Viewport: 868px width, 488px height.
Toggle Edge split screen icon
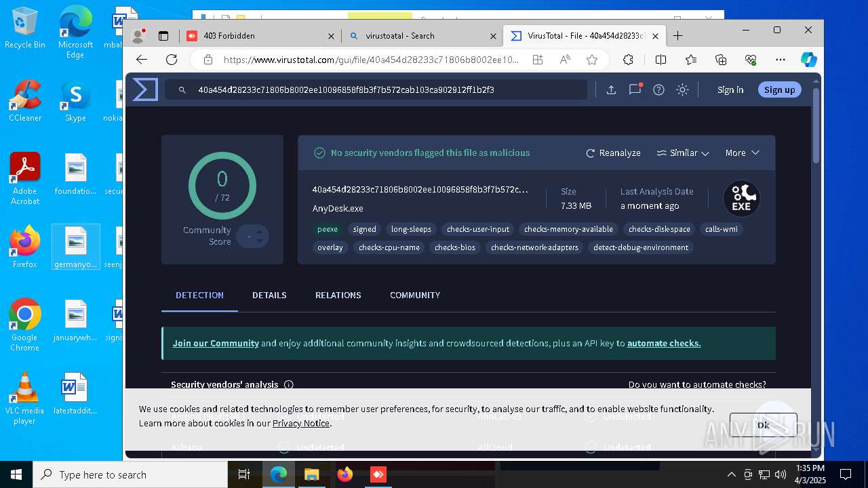coord(660,60)
